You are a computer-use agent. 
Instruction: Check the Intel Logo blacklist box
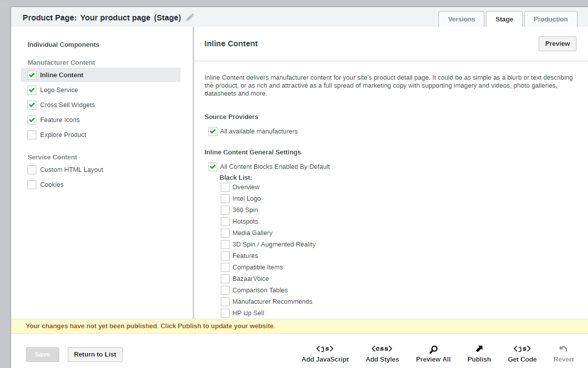[225, 199]
